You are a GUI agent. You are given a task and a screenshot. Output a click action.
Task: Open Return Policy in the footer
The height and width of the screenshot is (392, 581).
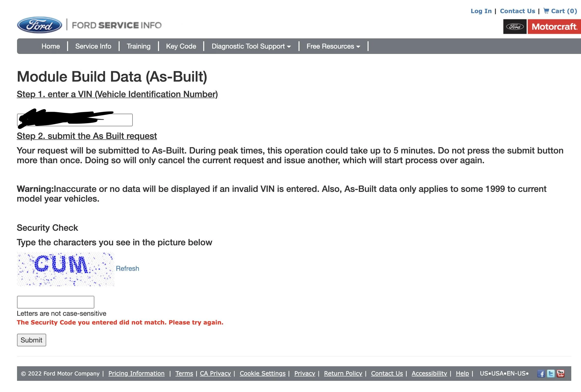point(343,374)
